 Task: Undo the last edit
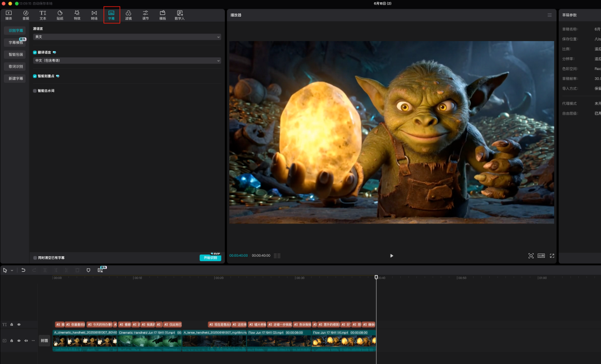pyautogui.click(x=23, y=270)
